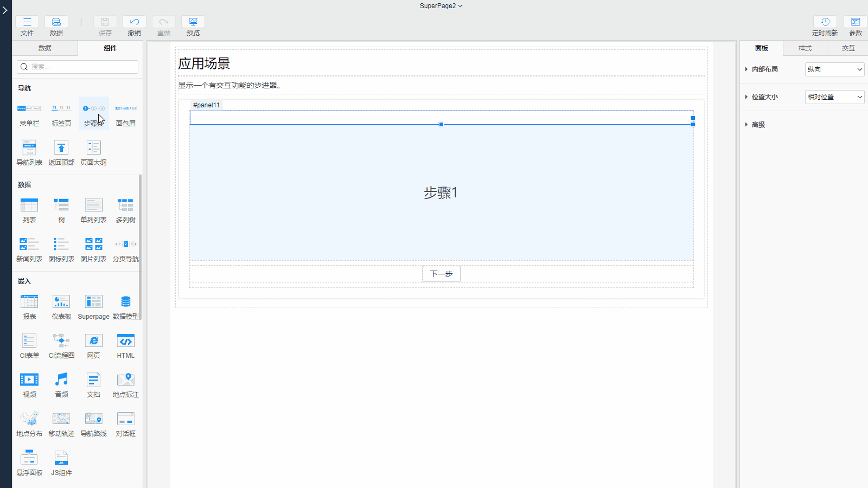
Task: Expand the 高级 advanced section
Action: click(x=758, y=125)
